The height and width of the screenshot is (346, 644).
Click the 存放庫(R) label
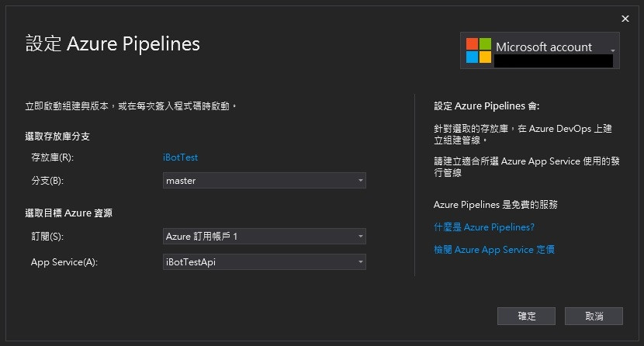52,157
